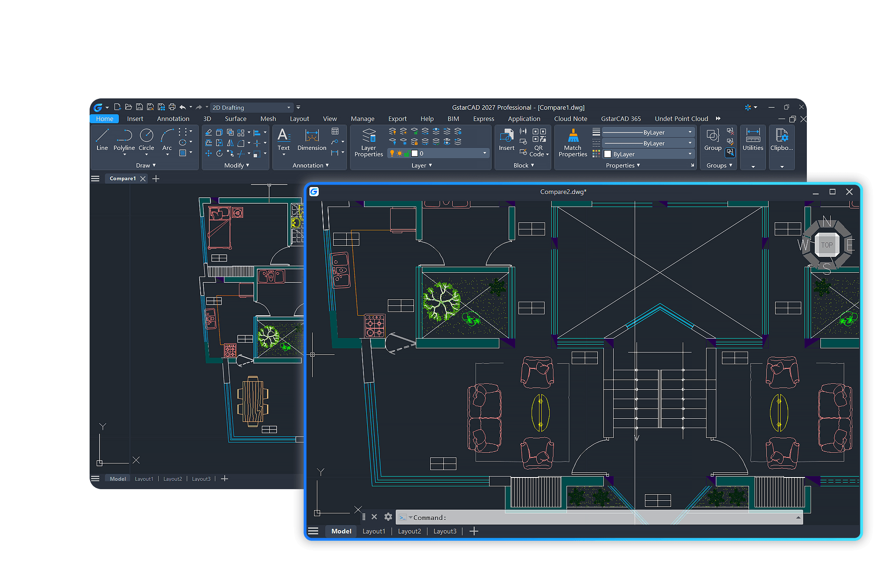
Task: Click the Ungroup icon in Groups panel
Action: 730,131
